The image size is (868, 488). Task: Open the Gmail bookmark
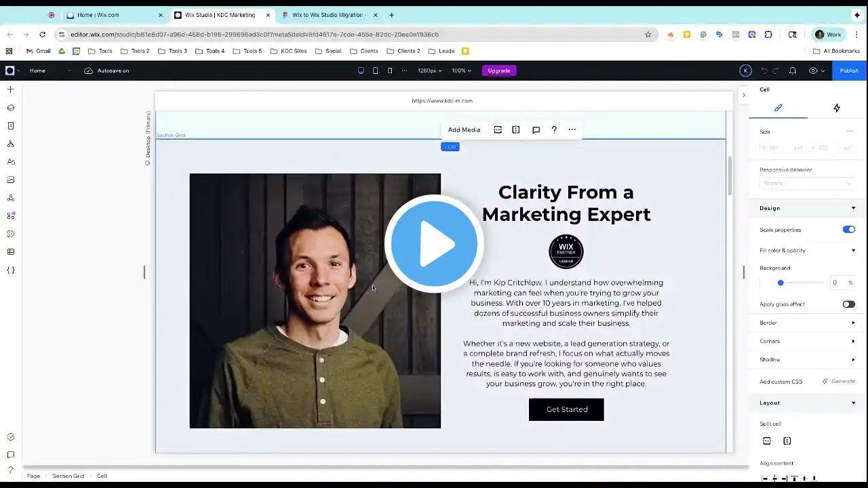[x=38, y=51]
